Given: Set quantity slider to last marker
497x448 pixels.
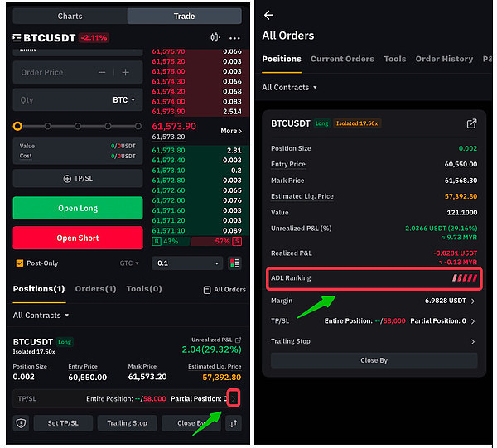Looking at the screenshot, I should (x=138, y=126).
